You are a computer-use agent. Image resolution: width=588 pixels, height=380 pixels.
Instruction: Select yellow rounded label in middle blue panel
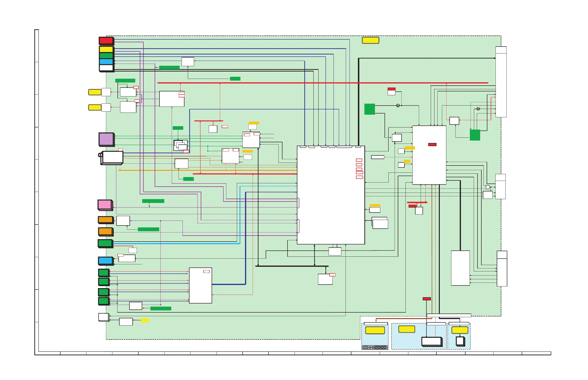407,329
